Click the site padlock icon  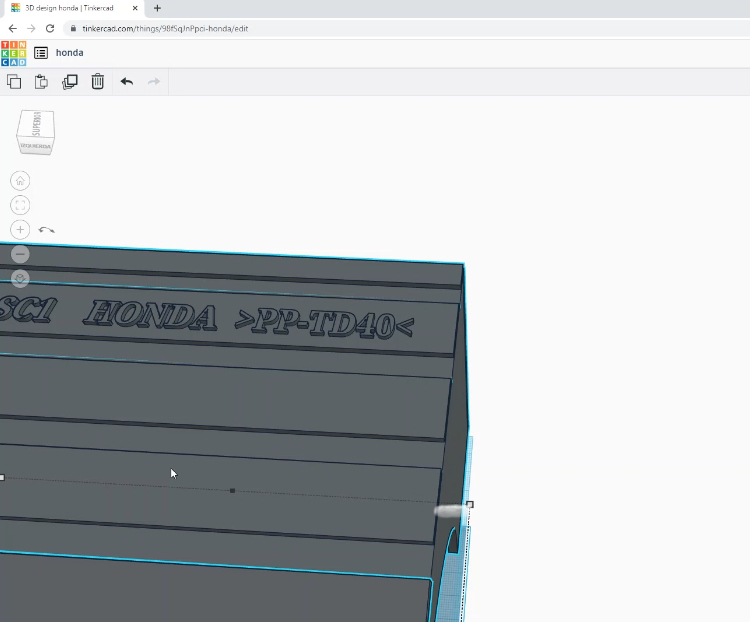(73, 29)
